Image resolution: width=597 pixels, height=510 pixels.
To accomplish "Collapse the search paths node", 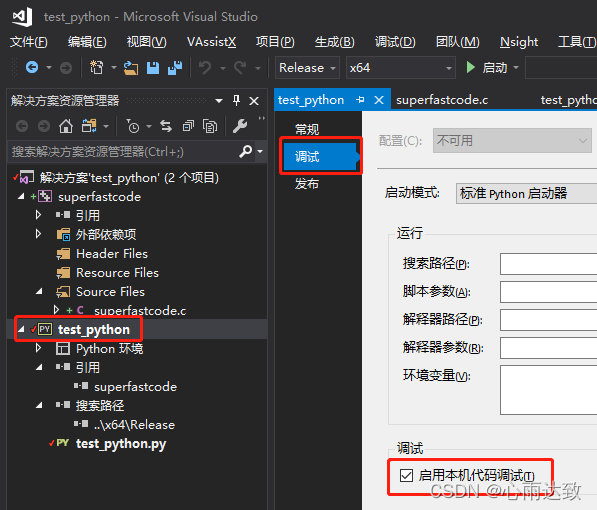I will (39, 405).
